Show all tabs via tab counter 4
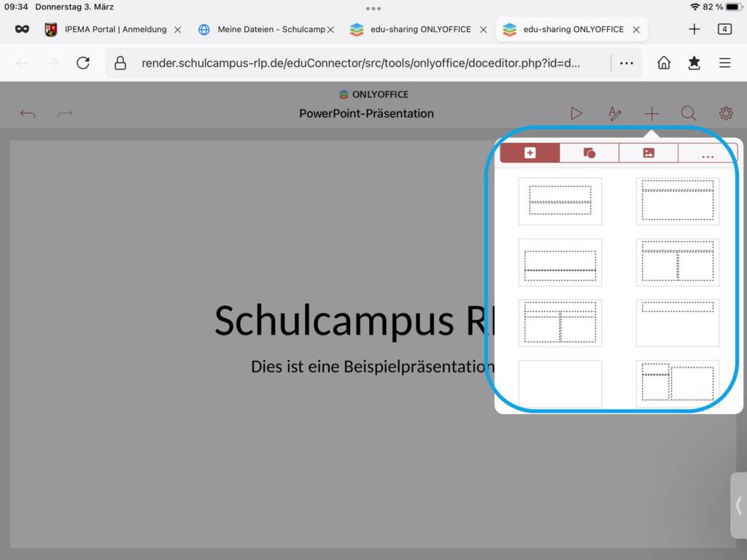Image resolution: width=747 pixels, height=560 pixels. click(724, 29)
